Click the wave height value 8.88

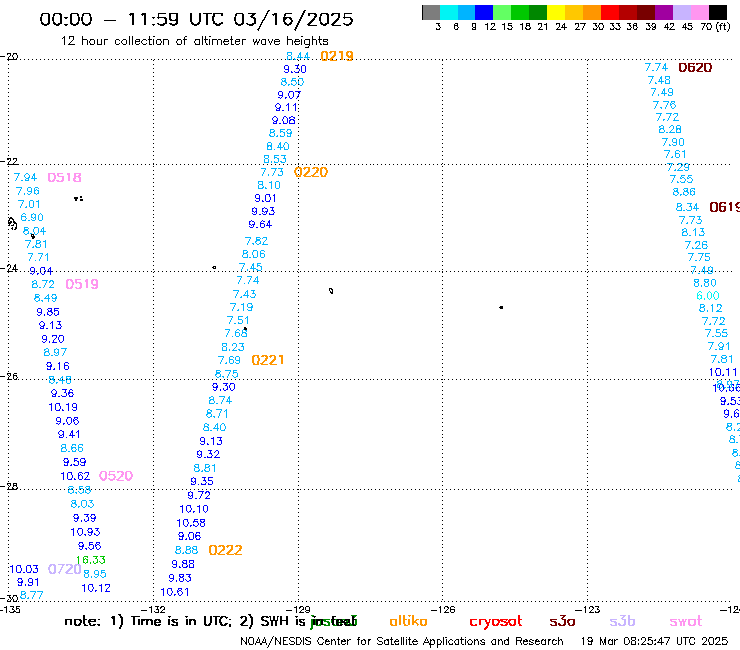coord(186,550)
